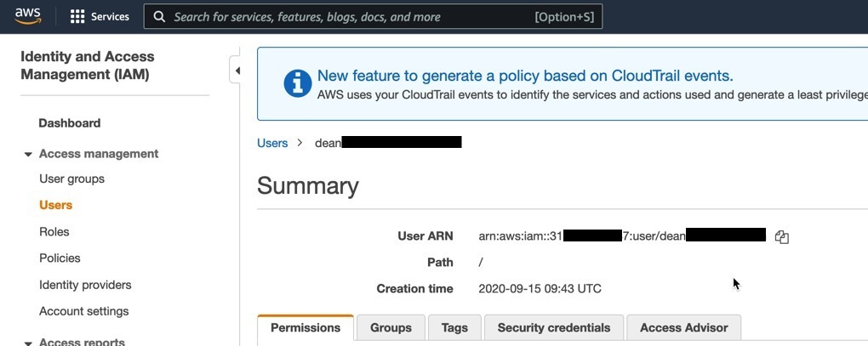
Task: Select Users in the sidebar
Action: 56,205
